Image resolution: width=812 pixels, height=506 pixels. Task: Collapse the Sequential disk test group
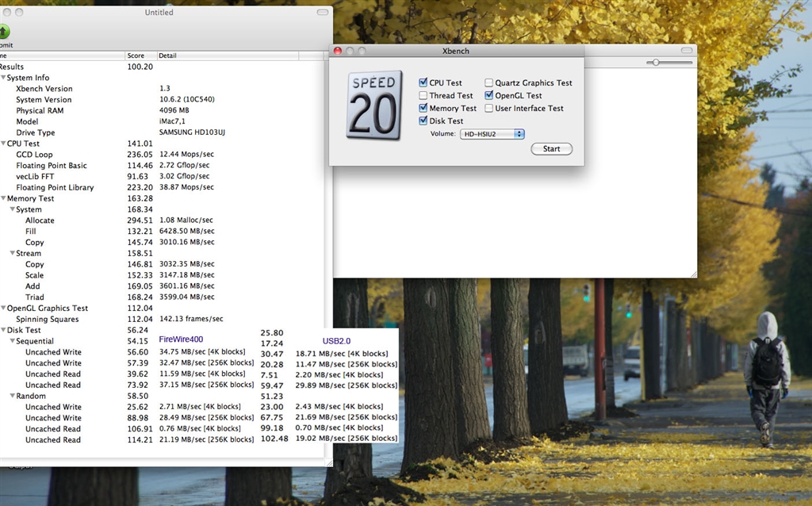[x=12, y=341]
